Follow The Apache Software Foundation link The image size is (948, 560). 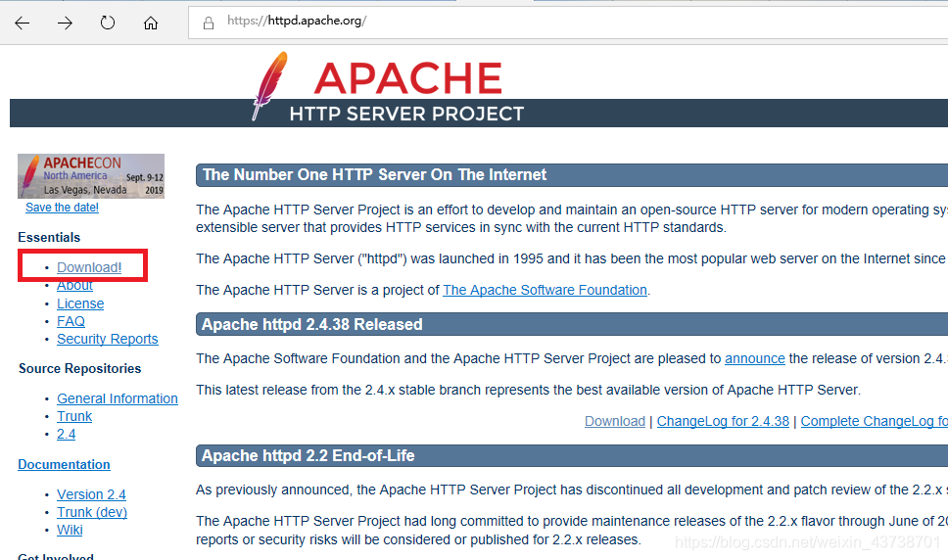click(545, 290)
